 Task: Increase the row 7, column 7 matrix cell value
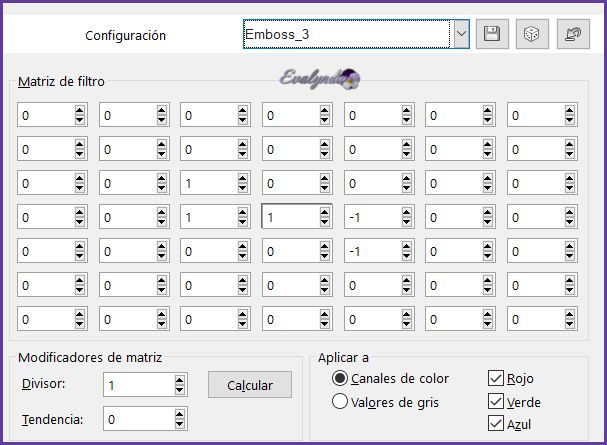click(x=569, y=315)
